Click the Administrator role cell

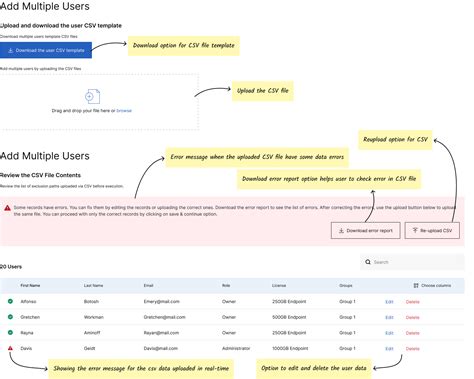[236, 349]
